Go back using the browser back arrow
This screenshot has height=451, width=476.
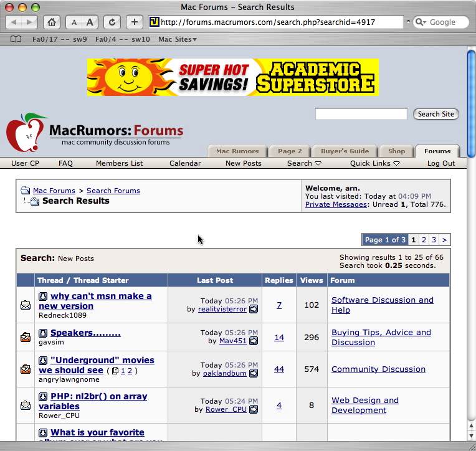coord(14,22)
